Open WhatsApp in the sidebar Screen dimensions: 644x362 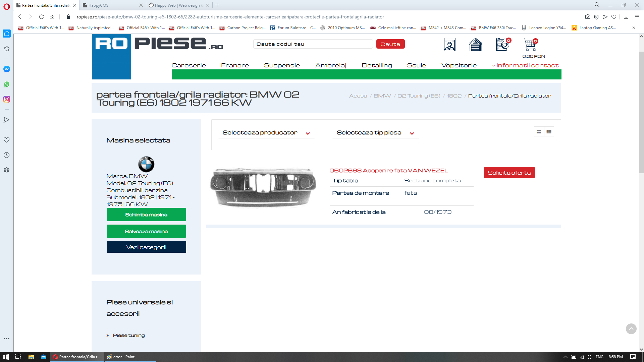pyautogui.click(x=6, y=84)
